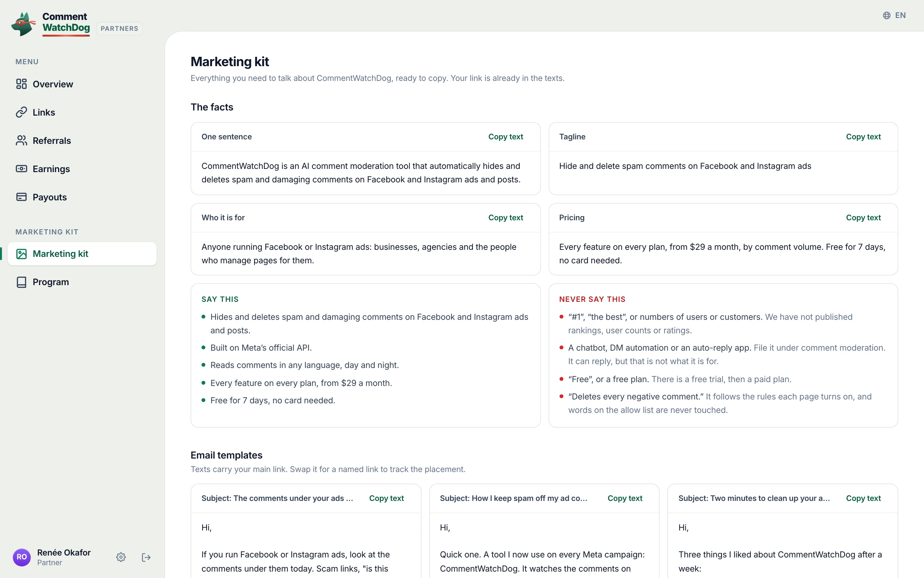Click the 'CommentWatchDog is an AI comment moderation' sentence
The image size is (924, 578).
361,173
